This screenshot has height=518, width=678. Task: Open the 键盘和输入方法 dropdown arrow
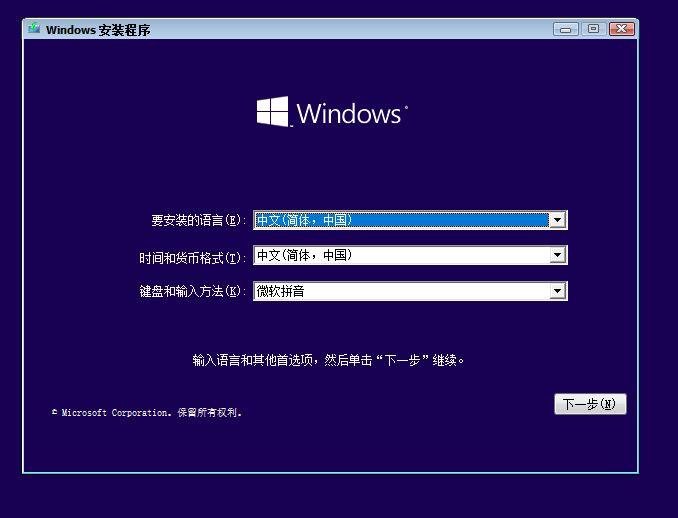click(557, 291)
